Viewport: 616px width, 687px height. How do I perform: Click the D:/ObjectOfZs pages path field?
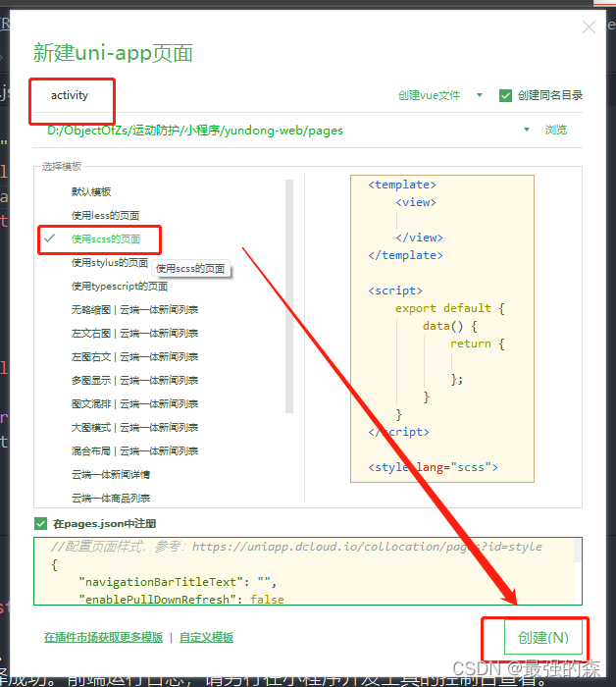point(281,131)
